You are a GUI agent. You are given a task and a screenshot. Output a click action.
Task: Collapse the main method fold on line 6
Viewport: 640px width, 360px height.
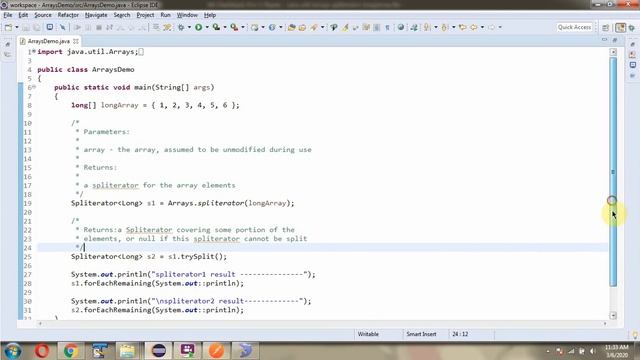point(34,87)
